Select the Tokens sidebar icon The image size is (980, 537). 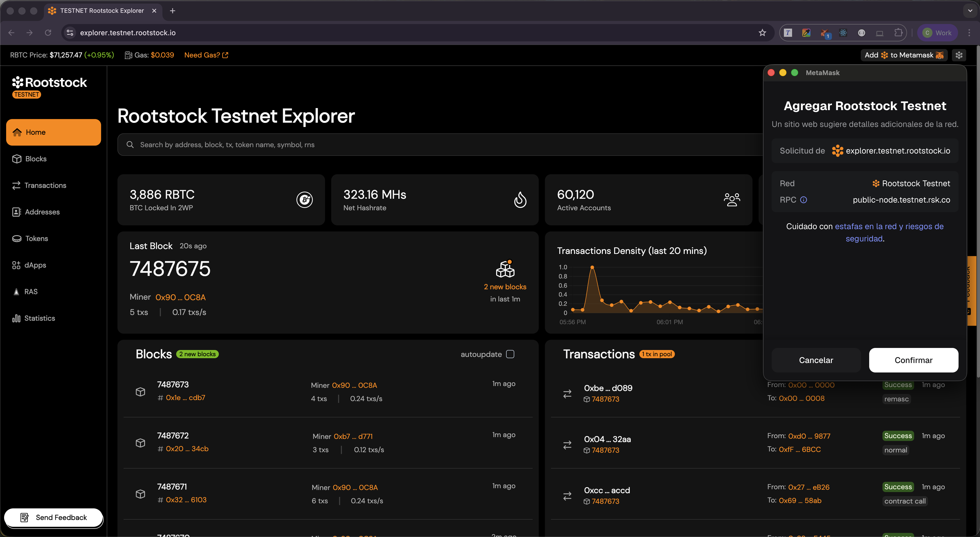(16, 239)
